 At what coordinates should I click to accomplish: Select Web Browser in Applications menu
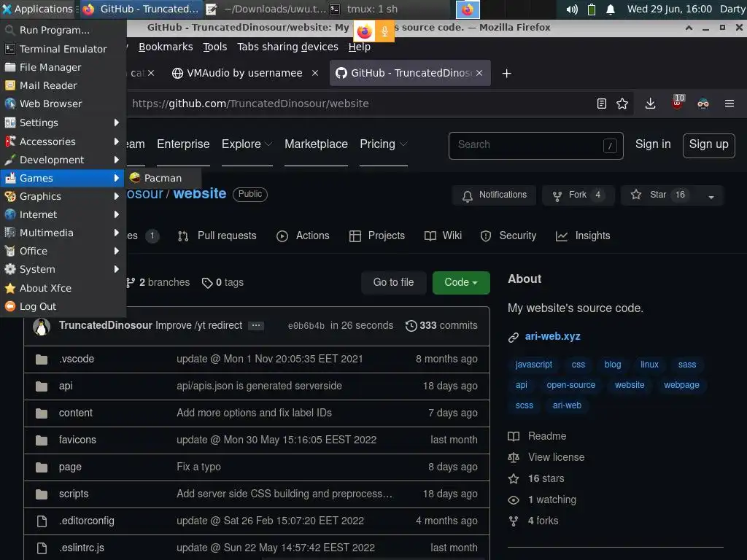point(63,104)
